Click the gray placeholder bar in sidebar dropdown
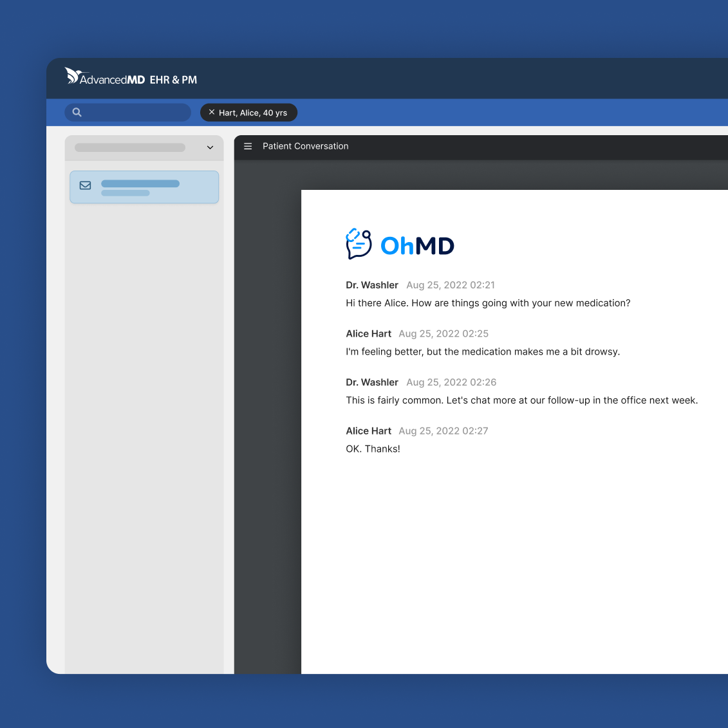Screen dimensions: 728x728 click(130, 147)
